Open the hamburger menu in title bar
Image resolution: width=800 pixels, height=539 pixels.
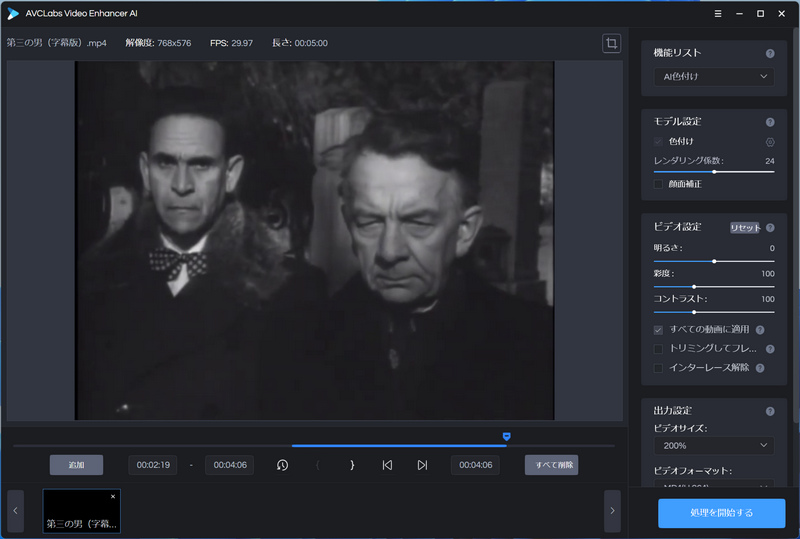pyautogui.click(x=718, y=14)
